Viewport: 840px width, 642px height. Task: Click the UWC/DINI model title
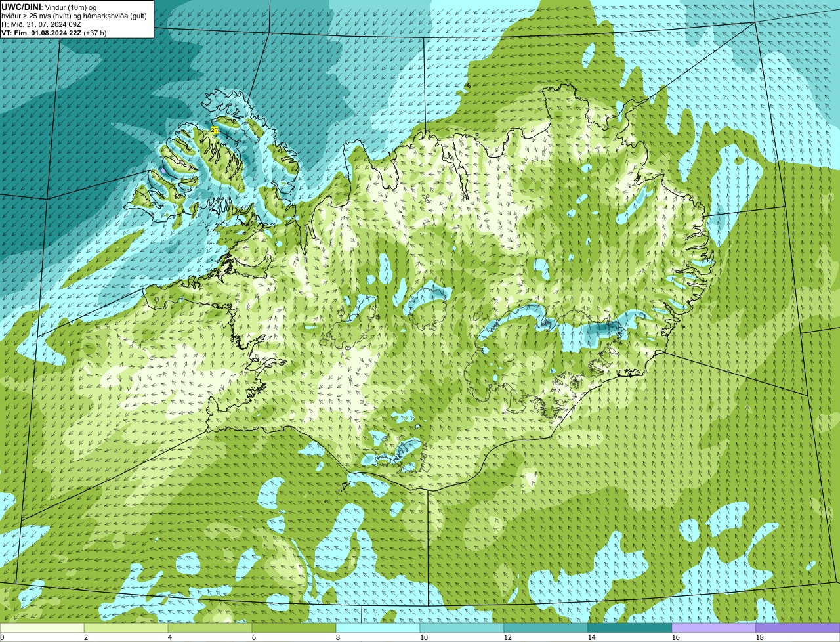[22, 7]
